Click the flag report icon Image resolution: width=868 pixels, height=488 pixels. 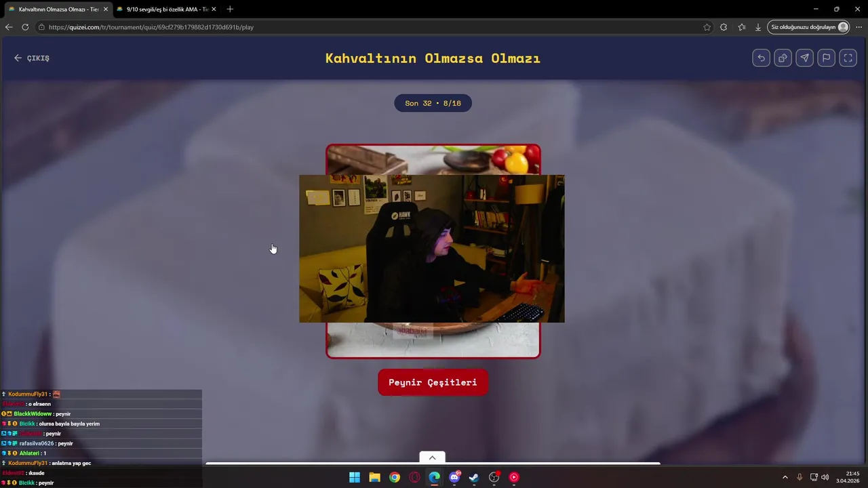(x=826, y=58)
